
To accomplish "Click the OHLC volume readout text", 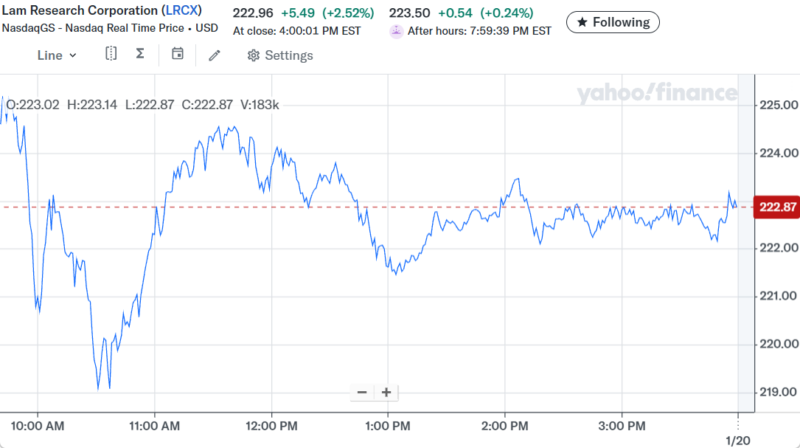I will click(x=143, y=103).
